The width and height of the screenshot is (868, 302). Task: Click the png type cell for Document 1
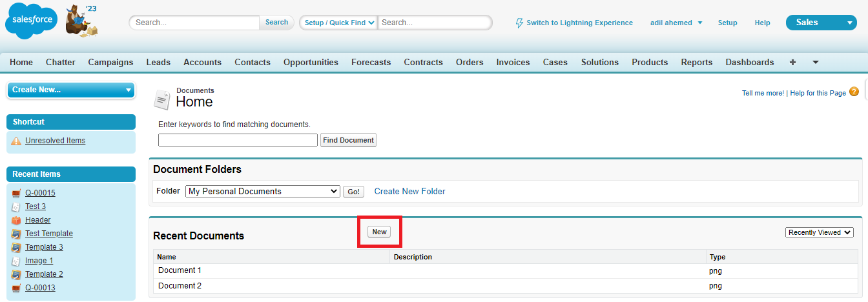click(715, 271)
